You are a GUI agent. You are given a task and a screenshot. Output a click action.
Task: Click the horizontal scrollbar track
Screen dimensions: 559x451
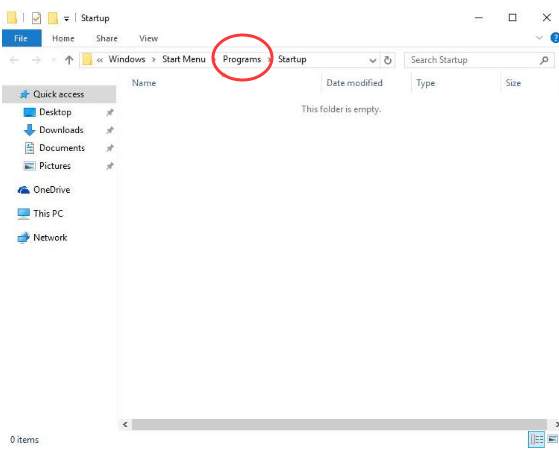[339, 424]
